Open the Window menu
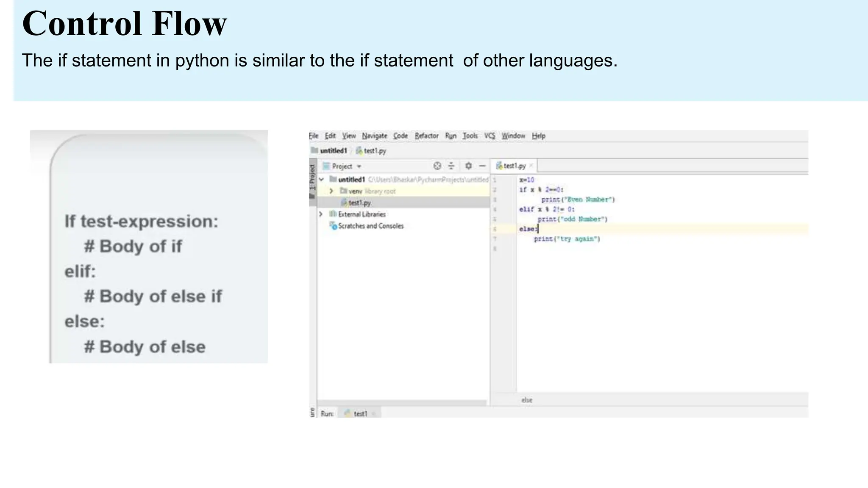 (513, 136)
